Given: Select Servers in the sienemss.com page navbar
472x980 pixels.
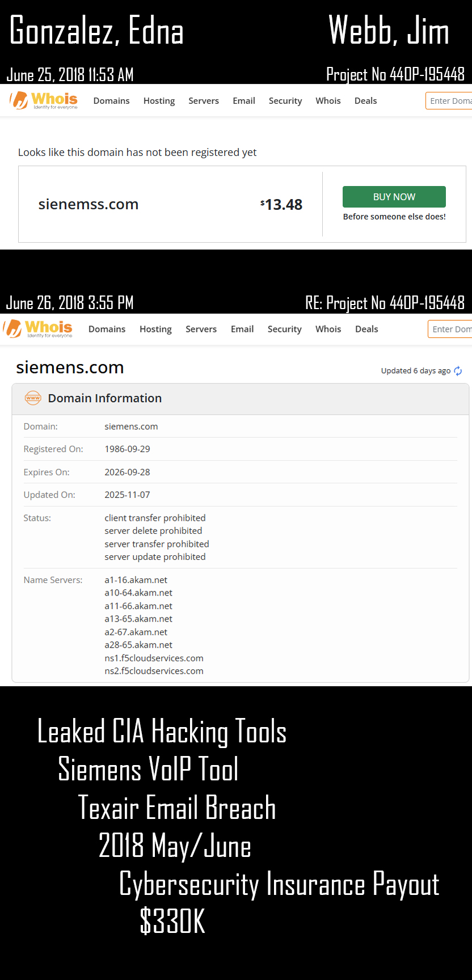Looking at the screenshot, I should [204, 100].
